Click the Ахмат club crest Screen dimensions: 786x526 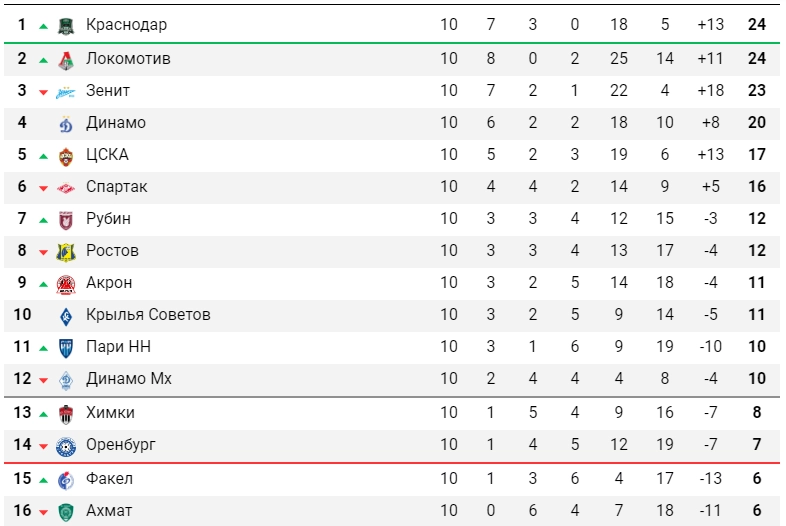coord(66,511)
